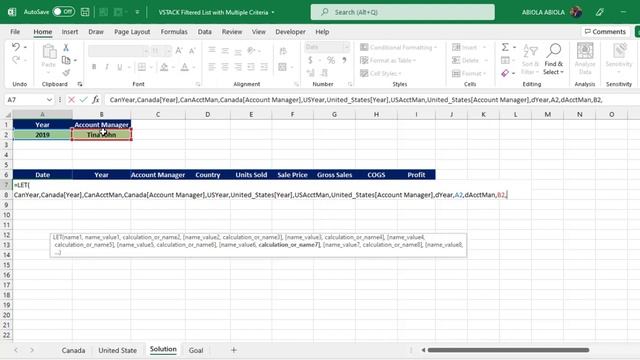Click the Comments button
Viewport: 640px width, 360px height.
click(x=605, y=32)
